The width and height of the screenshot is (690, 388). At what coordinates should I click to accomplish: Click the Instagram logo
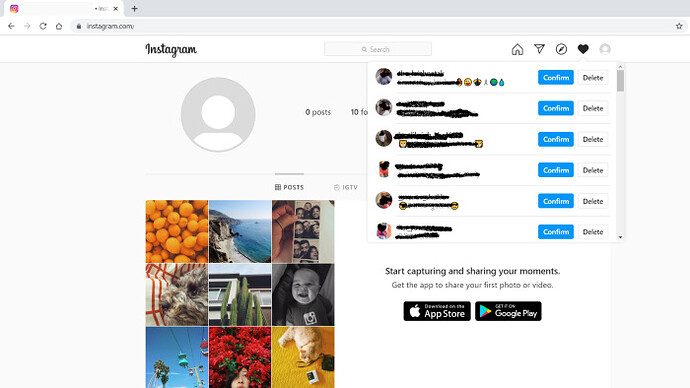tap(171, 50)
